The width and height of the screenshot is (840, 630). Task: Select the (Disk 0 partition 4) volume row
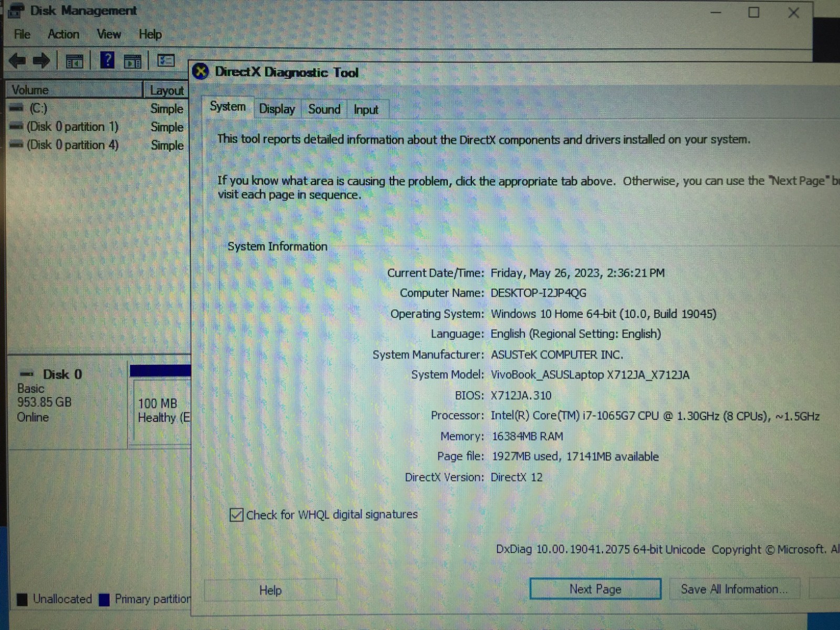click(x=98, y=145)
